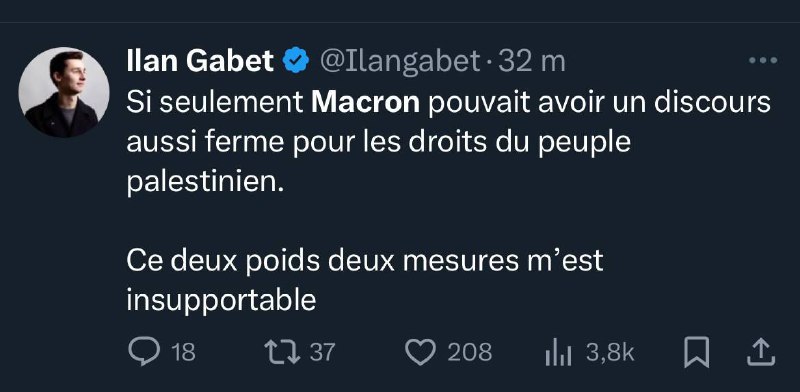Click the 208 likes count
This screenshot has width=800, height=392.
470,353
